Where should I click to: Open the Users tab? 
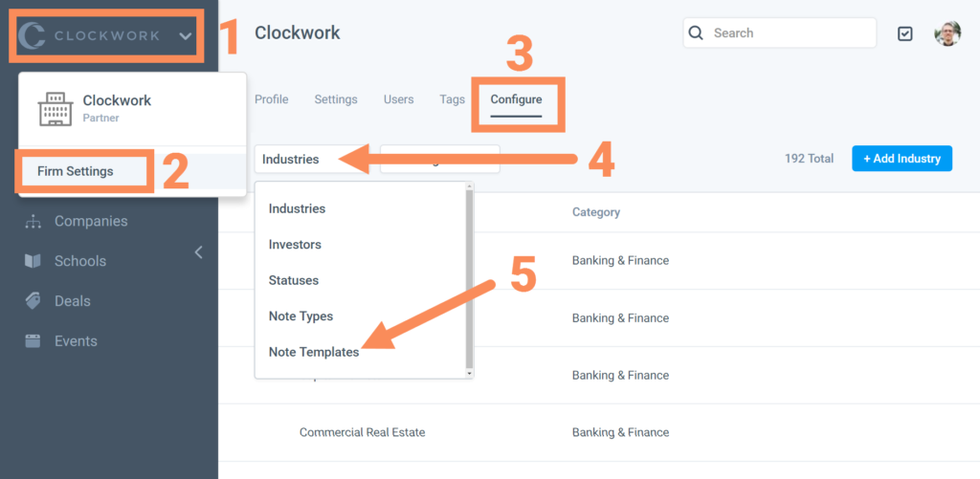[x=398, y=99]
